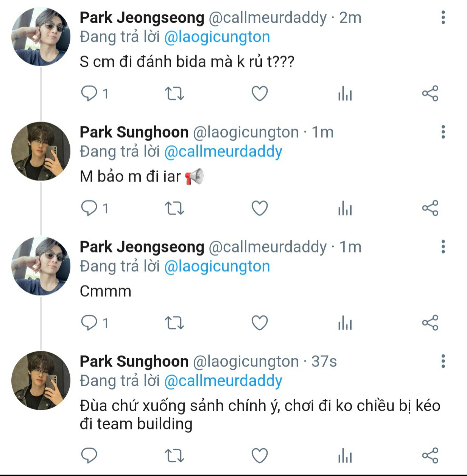467x476 pixels.
Task: Open more options on the 37s tweet
Action: (443, 361)
